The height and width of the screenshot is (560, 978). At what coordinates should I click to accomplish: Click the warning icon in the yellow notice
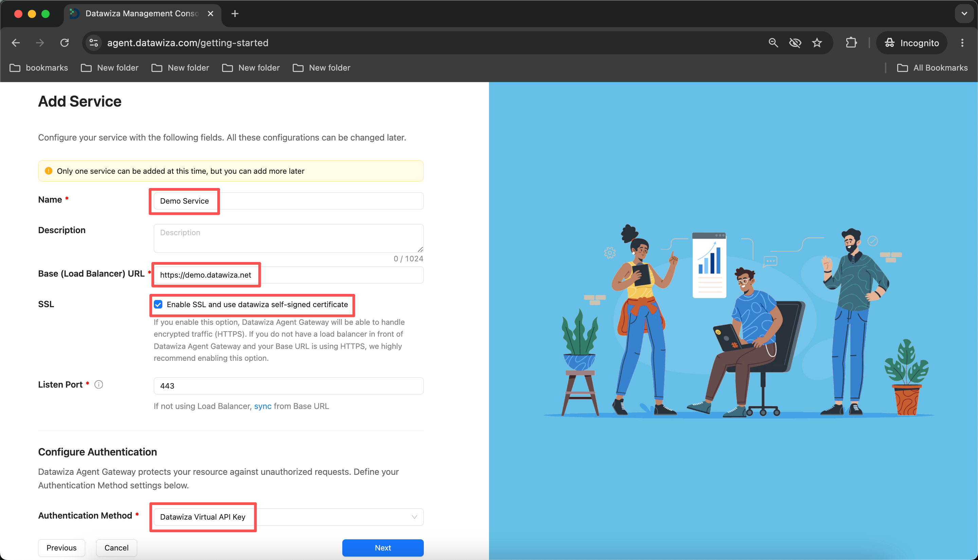pos(49,171)
